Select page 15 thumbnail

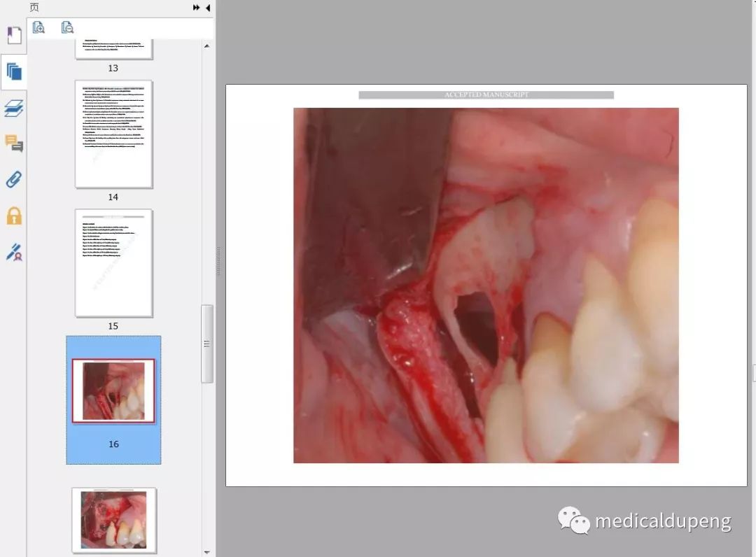click(x=113, y=263)
